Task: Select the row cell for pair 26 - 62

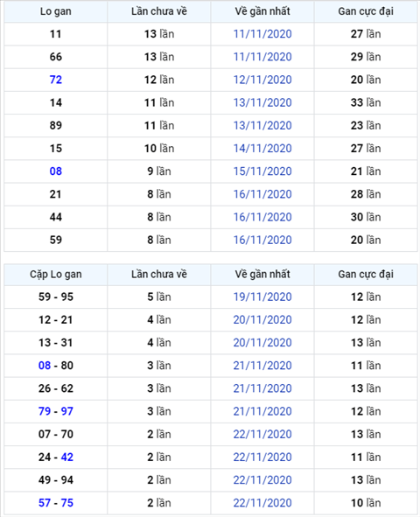Action: pos(56,388)
